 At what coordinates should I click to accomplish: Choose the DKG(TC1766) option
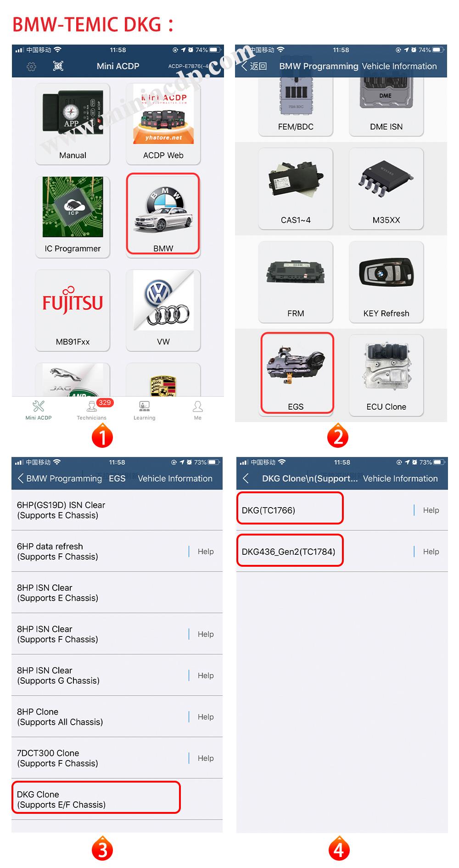[290, 507]
